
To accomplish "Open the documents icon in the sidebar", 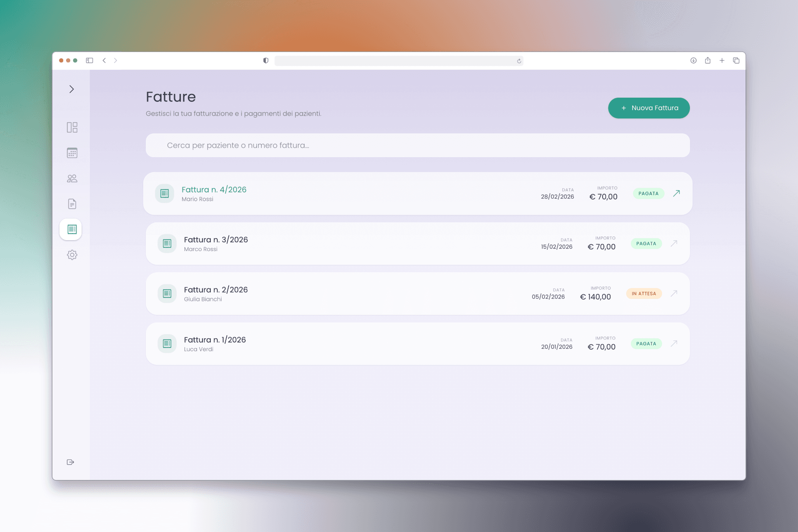I will (72, 204).
